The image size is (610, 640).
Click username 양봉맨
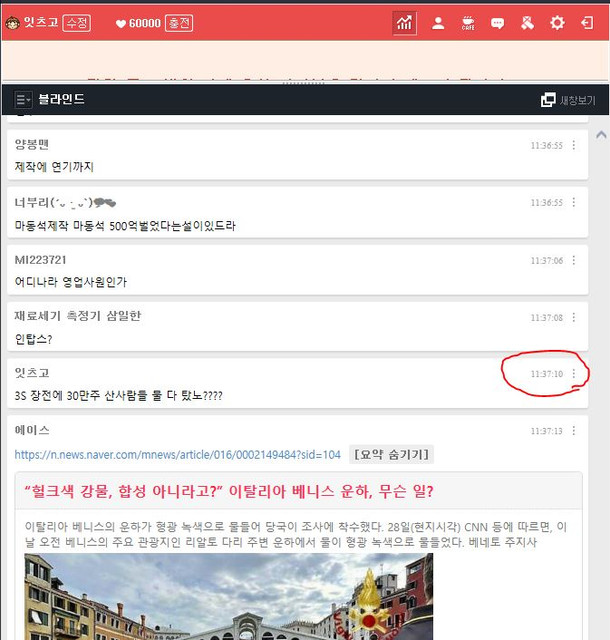click(x=32, y=144)
